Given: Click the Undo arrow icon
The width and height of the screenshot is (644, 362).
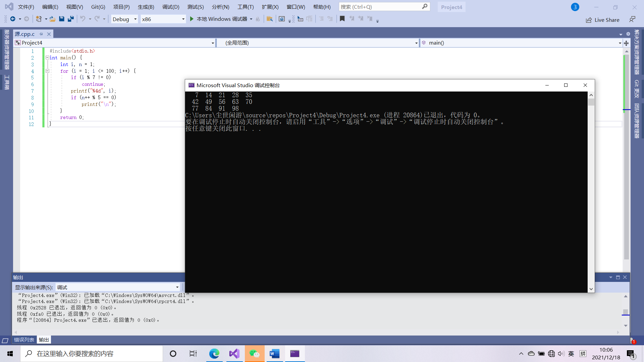Looking at the screenshot, I should pos(83,19).
